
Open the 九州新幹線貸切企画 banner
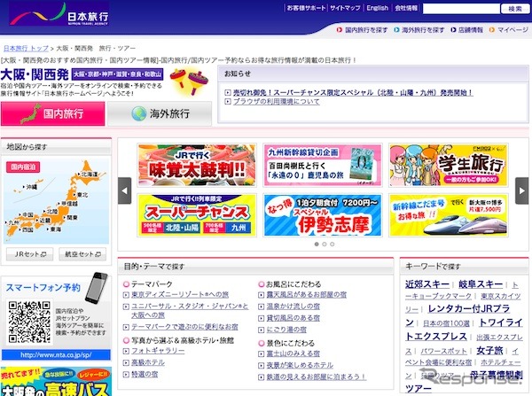tap(323, 165)
